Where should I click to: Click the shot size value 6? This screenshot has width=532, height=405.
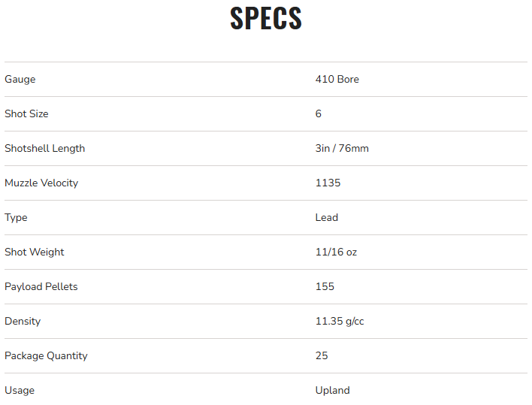click(x=319, y=113)
